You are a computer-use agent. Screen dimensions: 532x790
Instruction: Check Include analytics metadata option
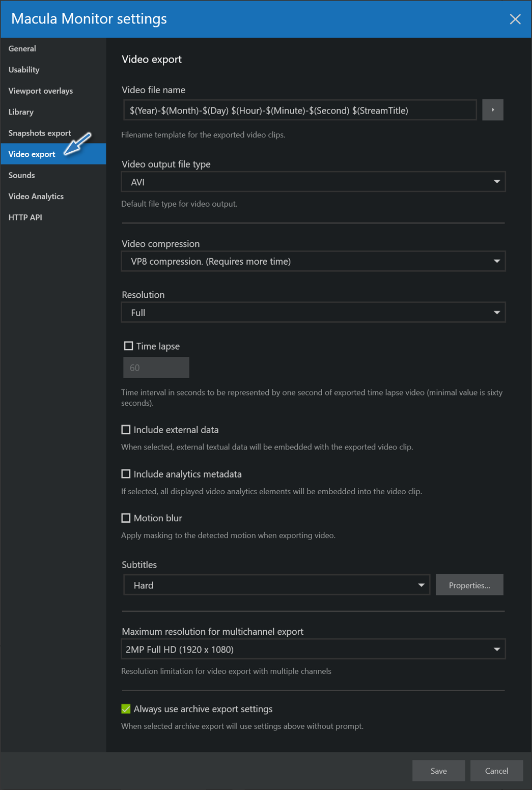(x=126, y=474)
